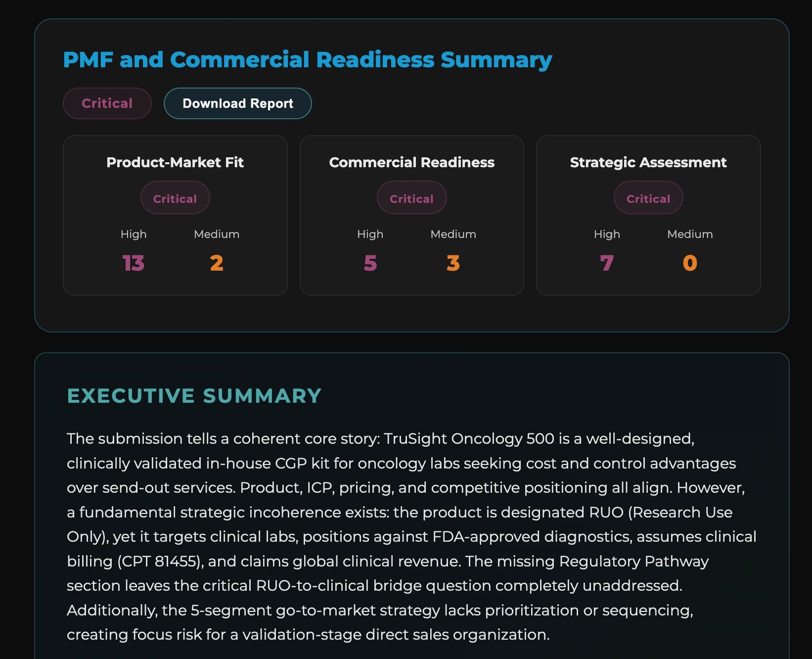This screenshot has height=659, width=812.
Task: Click the Download Report button
Action: pyautogui.click(x=237, y=103)
